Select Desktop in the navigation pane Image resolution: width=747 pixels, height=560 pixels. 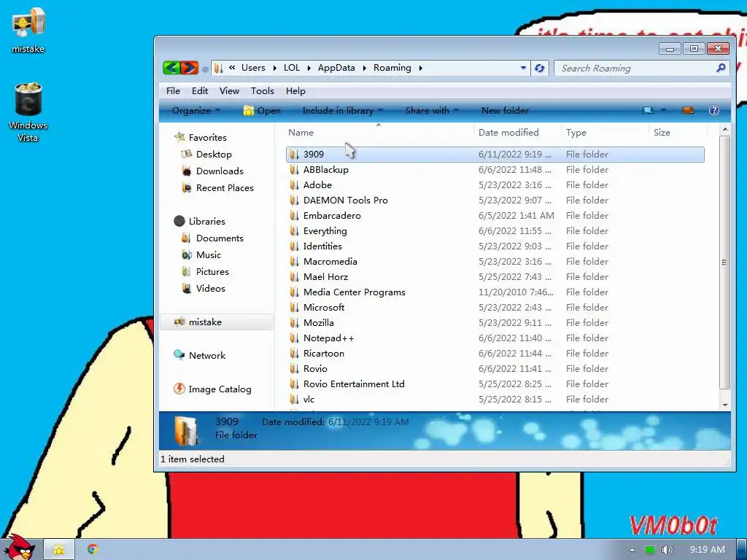pyautogui.click(x=214, y=155)
